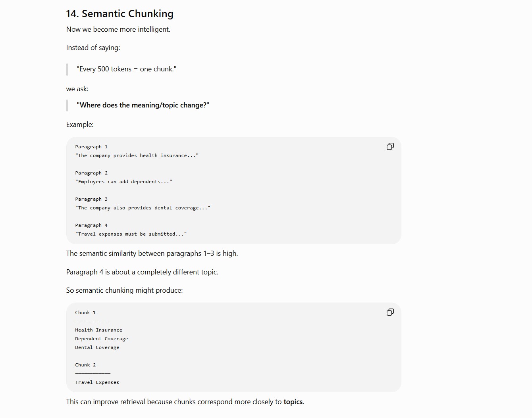Click the 'Paragraph 3' label in code block
This screenshot has height=418, width=532.
pos(91,199)
